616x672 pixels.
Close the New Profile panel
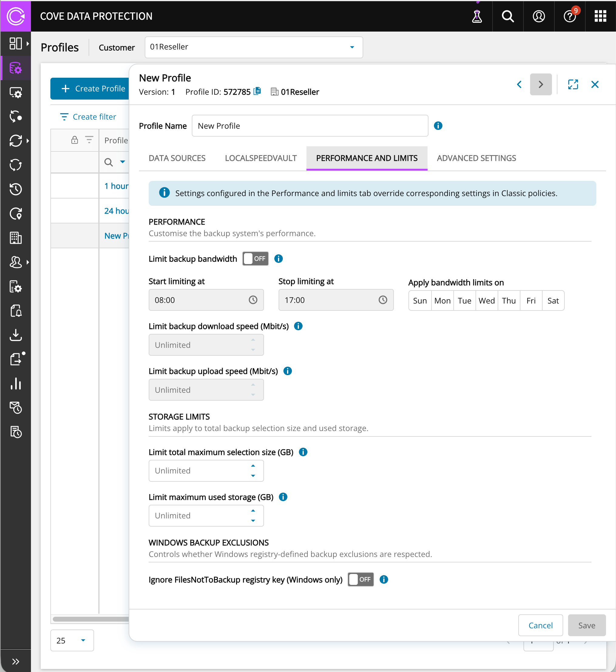click(x=595, y=84)
